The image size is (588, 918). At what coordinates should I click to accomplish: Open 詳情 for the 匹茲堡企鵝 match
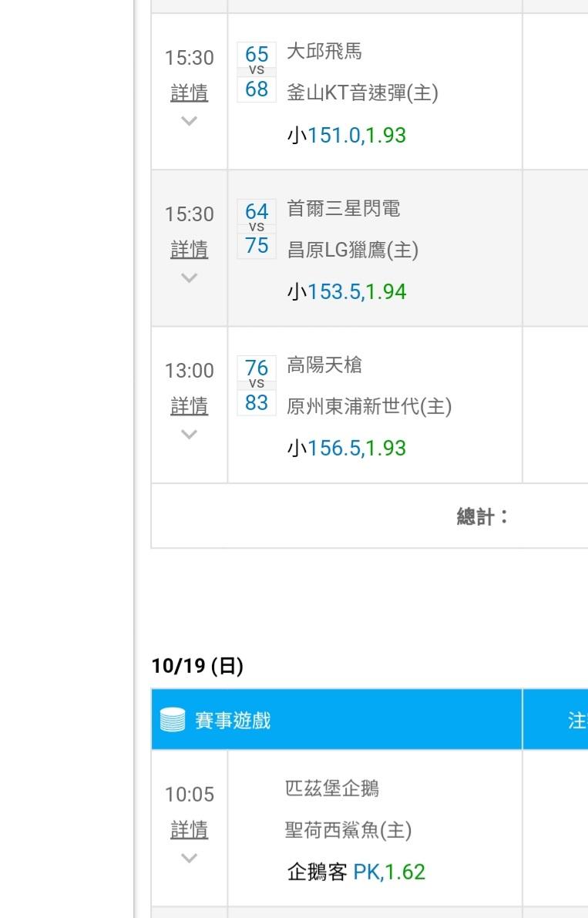189,830
